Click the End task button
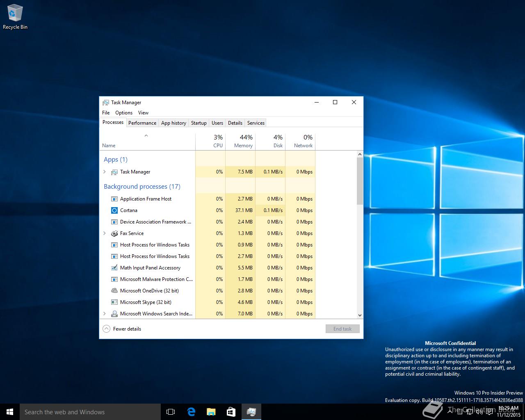Image resolution: width=525 pixels, height=420 pixels. pos(342,329)
